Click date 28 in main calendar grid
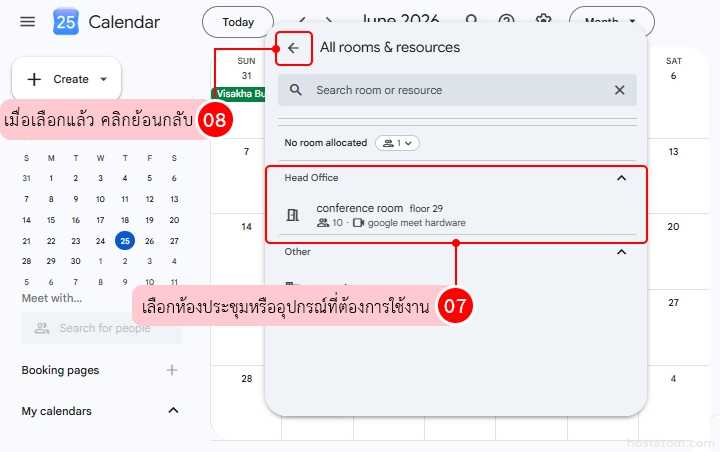 point(247,379)
